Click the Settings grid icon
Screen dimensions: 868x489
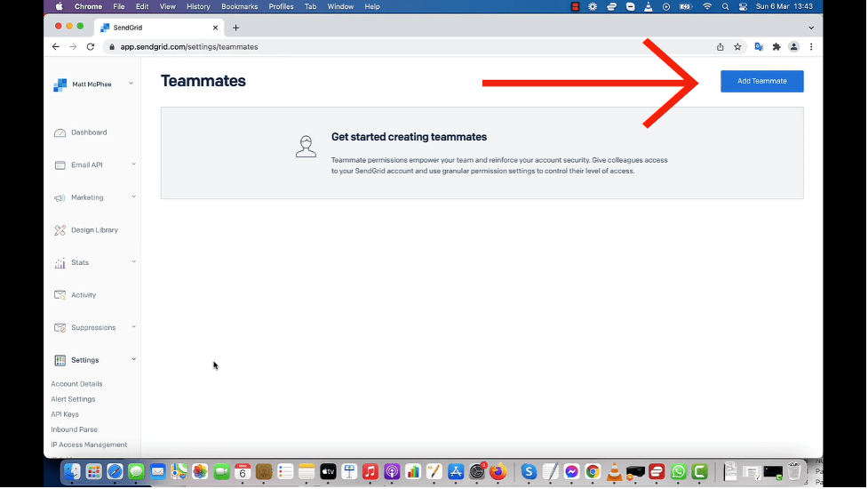pos(60,361)
